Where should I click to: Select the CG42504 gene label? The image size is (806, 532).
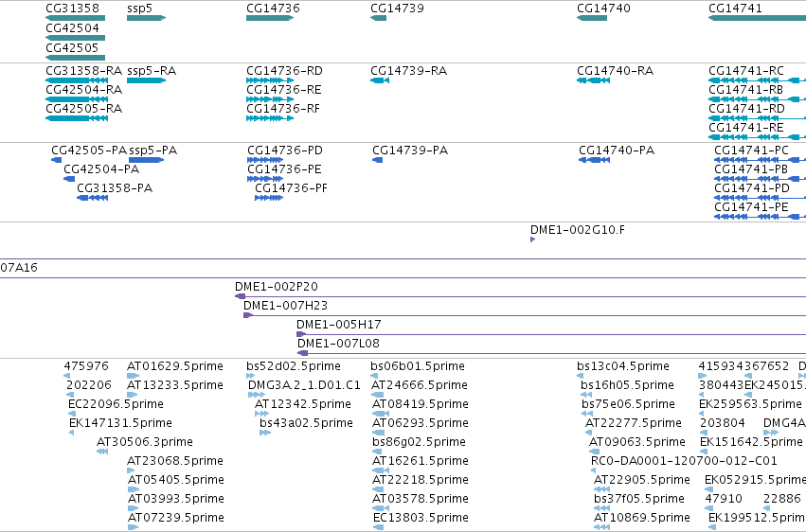pos(73,28)
